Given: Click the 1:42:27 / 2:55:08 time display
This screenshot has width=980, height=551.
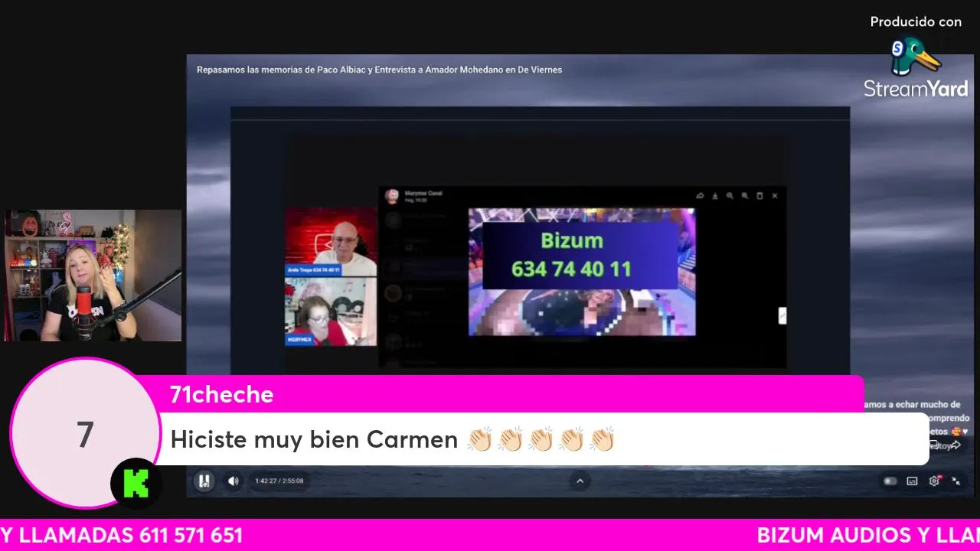Looking at the screenshot, I should click(279, 481).
